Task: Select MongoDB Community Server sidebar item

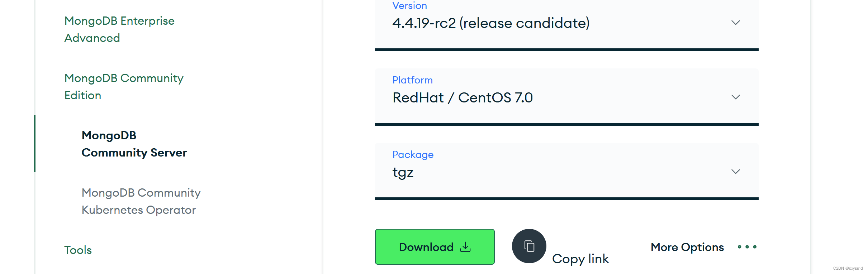Action: pyautogui.click(x=134, y=144)
